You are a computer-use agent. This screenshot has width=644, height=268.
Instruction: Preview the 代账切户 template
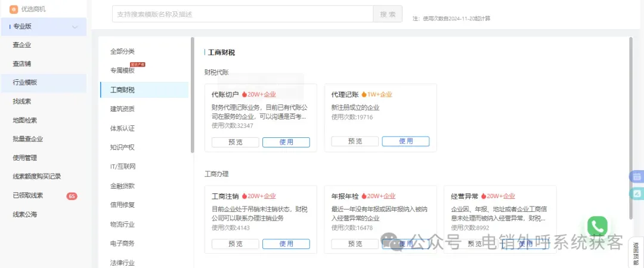(x=236, y=142)
